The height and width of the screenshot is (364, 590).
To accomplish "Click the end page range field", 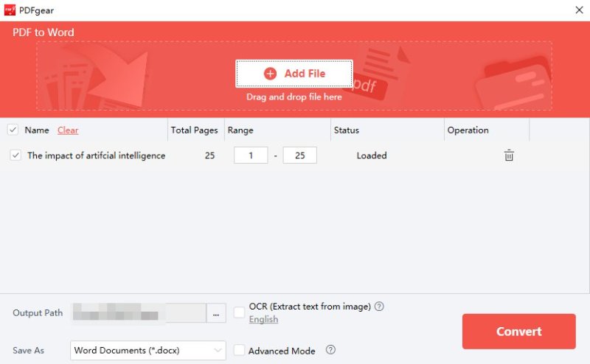I will click(299, 155).
